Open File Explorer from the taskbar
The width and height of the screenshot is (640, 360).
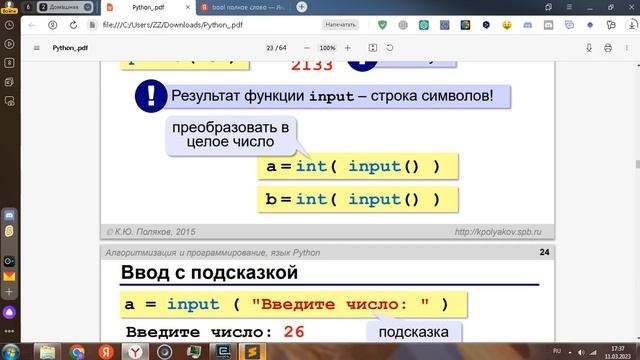point(47,352)
